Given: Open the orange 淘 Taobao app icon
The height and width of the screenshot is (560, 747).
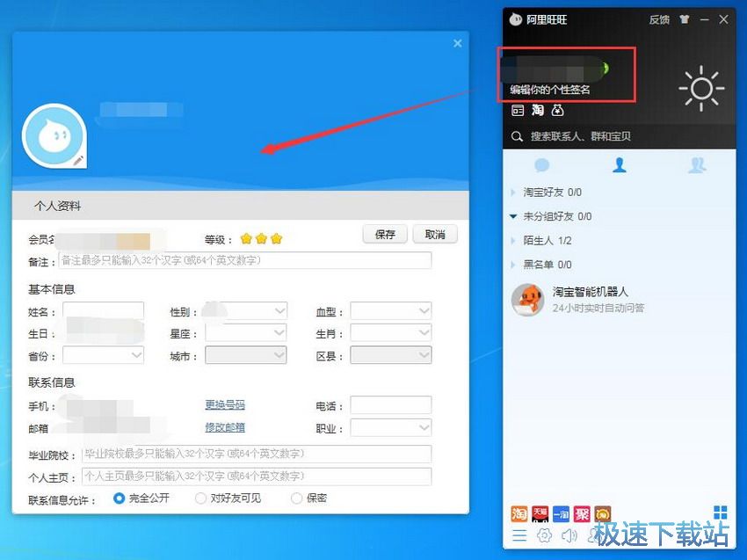Looking at the screenshot, I should [519, 513].
